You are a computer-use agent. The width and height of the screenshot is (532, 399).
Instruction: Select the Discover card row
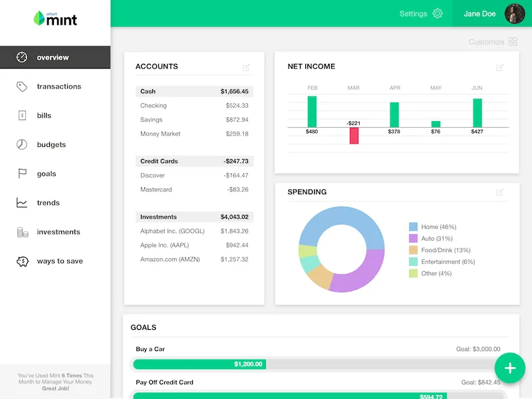[x=194, y=176]
